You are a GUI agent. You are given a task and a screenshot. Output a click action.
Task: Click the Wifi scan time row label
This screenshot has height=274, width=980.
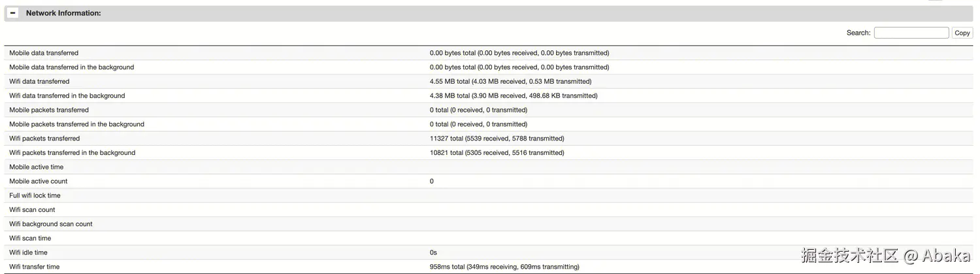(30, 239)
